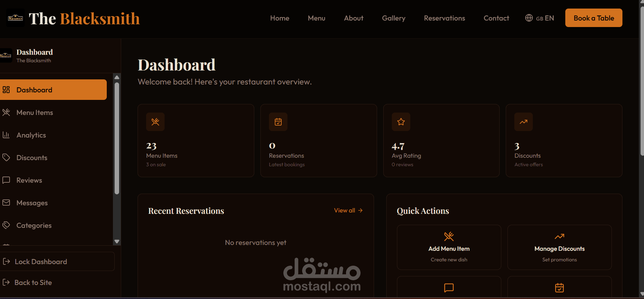
Task: Click the Lock Dashboard exit icon
Action: coord(6,261)
